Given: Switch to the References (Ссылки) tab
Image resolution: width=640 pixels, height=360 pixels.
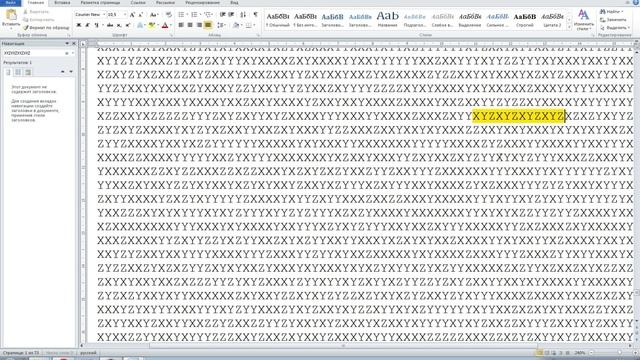Looking at the screenshot, I should [138, 2].
